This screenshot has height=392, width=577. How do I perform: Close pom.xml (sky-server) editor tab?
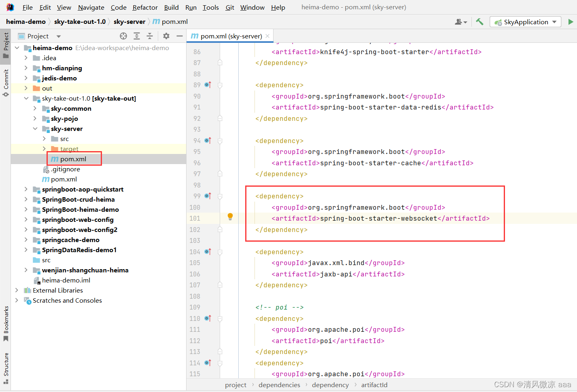pyautogui.click(x=267, y=36)
